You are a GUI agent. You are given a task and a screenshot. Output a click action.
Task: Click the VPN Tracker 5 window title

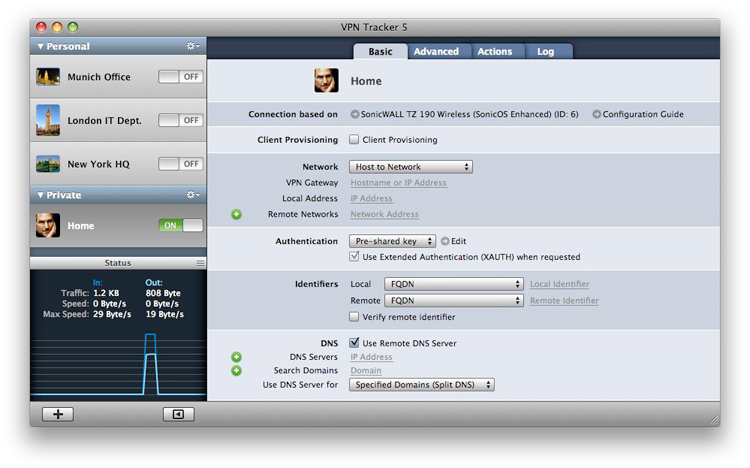pyautogui.click(x=374, y=27)
